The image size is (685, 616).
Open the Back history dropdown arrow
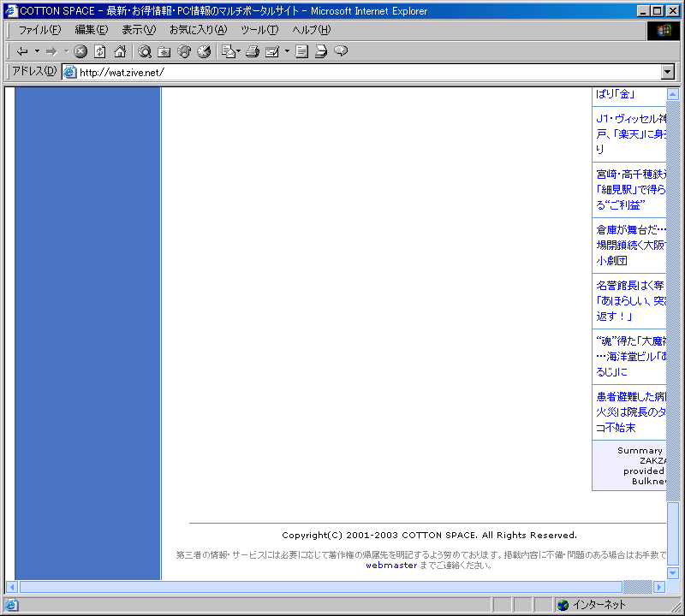[x=37, y=51]
